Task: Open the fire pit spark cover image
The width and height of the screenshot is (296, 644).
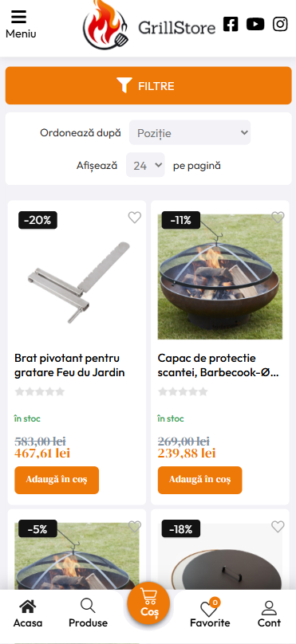Action: coord(220,277)
